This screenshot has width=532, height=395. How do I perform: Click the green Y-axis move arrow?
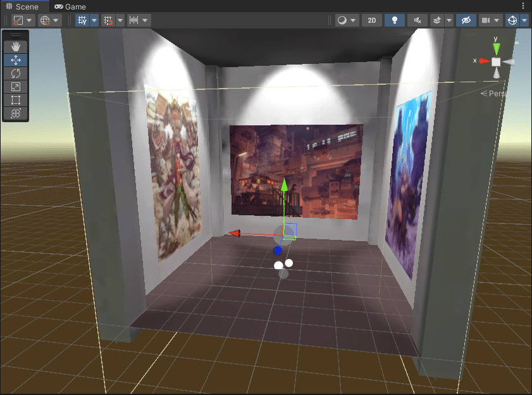pos(284,185)
